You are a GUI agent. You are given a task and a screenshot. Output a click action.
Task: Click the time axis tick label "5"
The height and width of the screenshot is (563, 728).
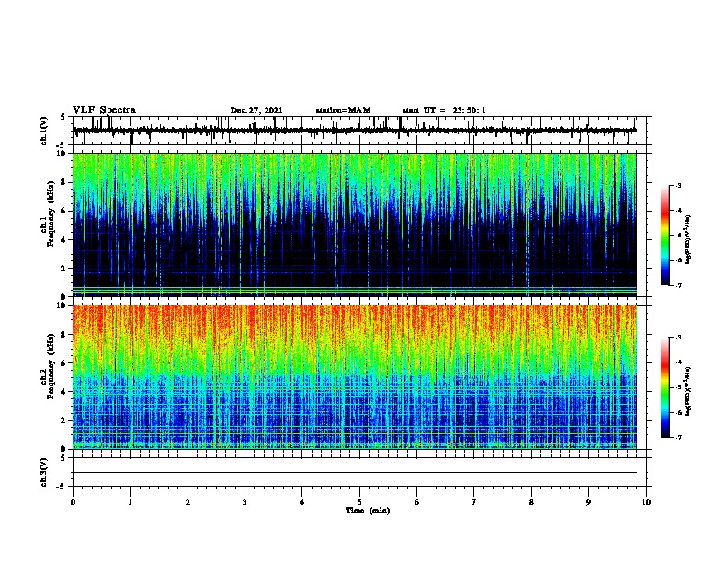coord(359,502)
